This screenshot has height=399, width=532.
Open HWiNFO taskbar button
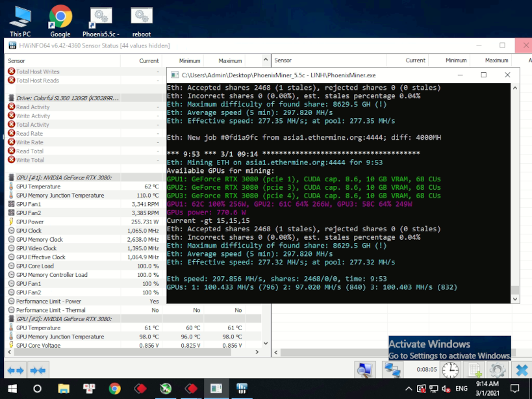242,389
